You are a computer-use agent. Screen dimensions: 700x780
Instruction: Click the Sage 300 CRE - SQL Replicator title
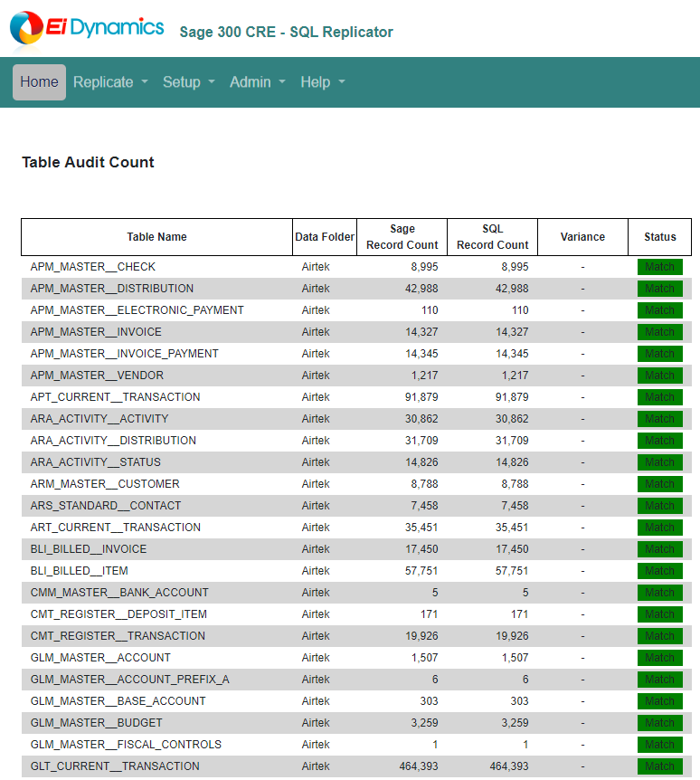click(x=286, y=33)
